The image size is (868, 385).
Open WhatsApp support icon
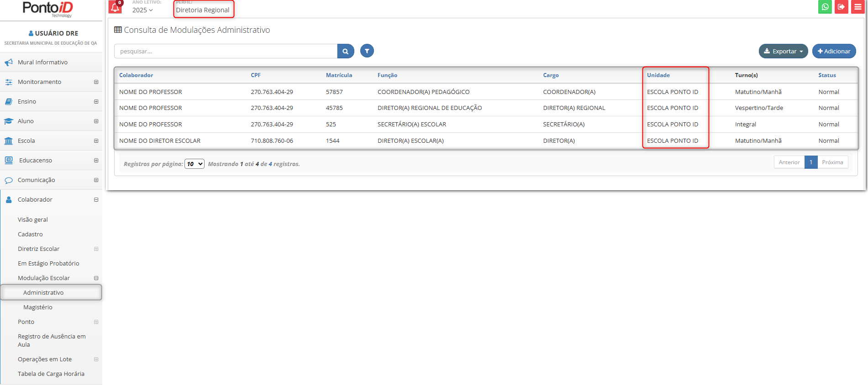[825, 7]
